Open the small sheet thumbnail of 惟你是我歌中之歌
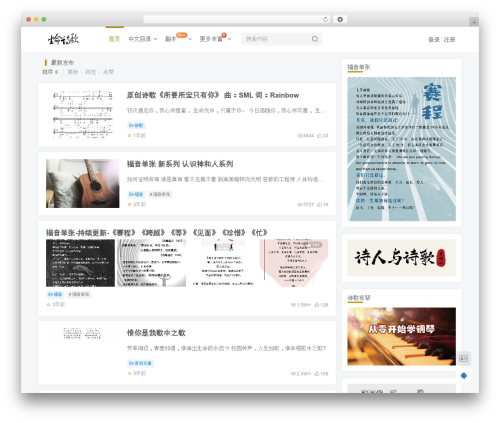 coord(82,333)
